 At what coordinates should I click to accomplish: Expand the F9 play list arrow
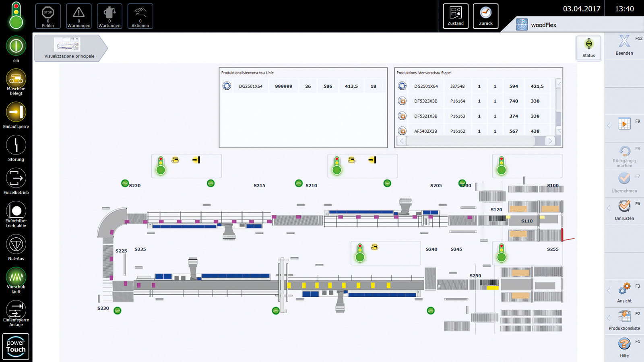click(x=609, y=125)
